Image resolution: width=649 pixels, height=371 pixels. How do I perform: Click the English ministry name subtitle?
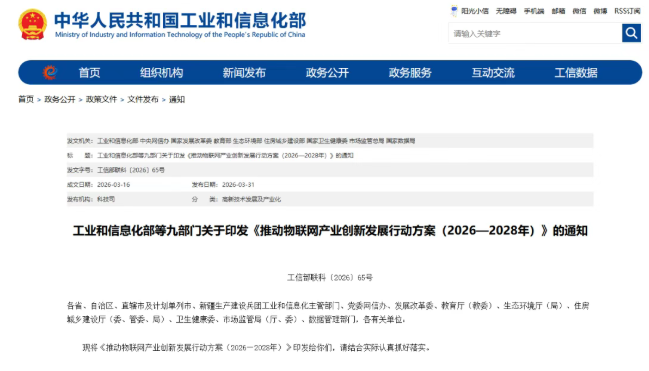[x=180, y=35]
